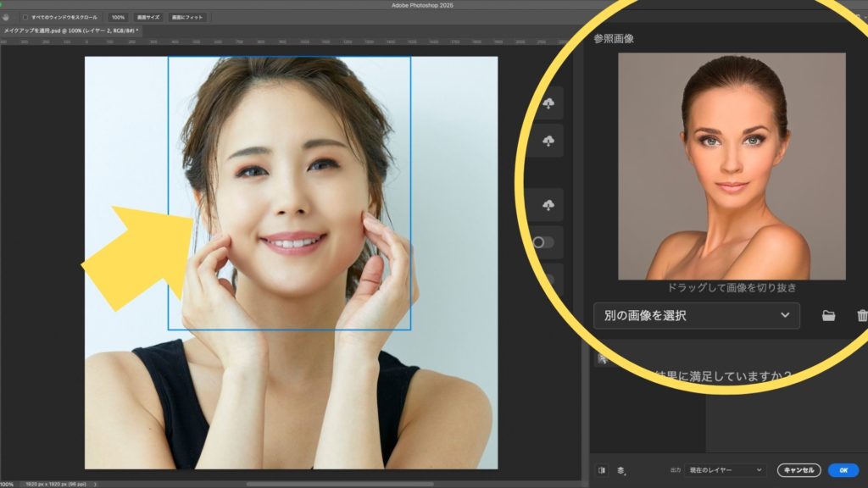
Task: Click the first cloud download filter icon
Action: pyautogui.click(x=548, y=103)
